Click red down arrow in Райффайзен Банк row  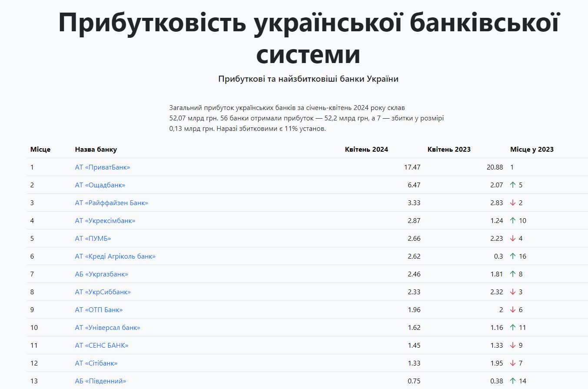[x=513, y=203]
